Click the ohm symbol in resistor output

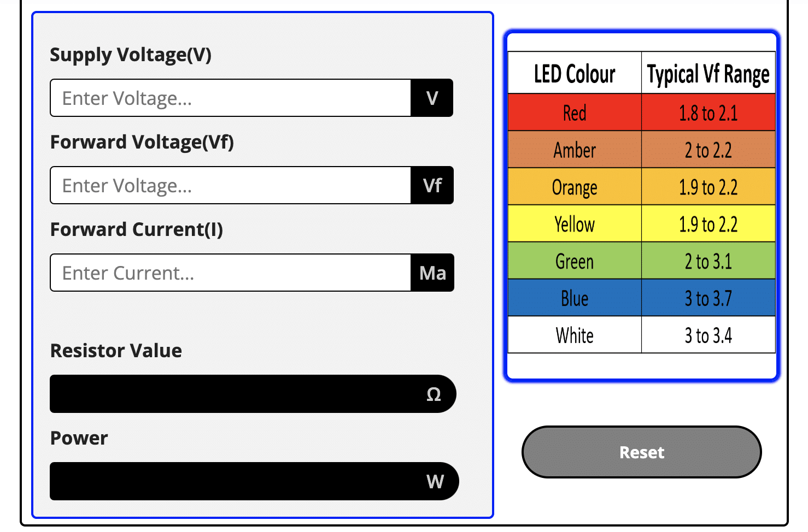point(434,394)
